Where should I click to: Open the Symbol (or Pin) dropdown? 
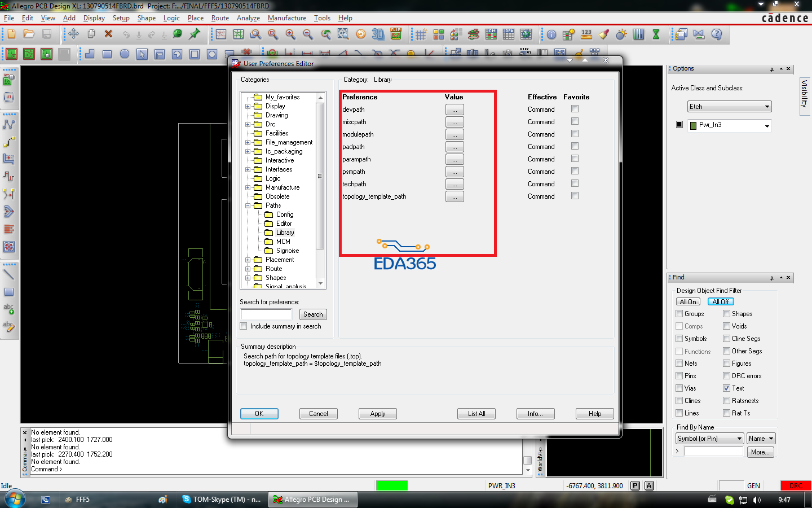tap(710, 439)
